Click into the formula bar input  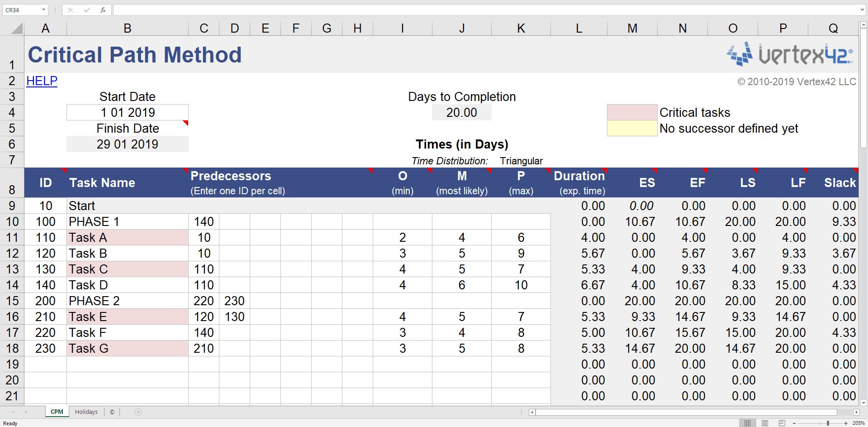point(485,10)
